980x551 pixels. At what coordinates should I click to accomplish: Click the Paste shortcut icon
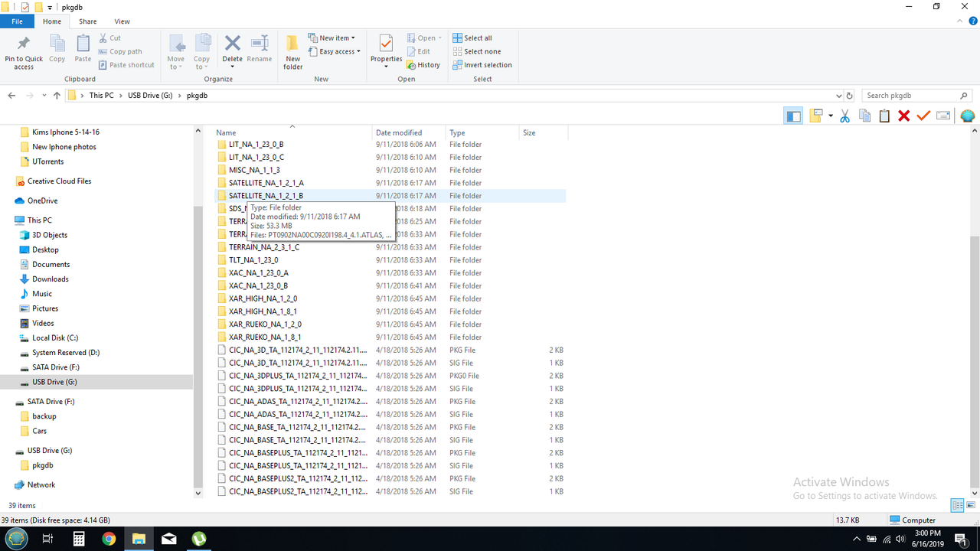tap(105, 65)
